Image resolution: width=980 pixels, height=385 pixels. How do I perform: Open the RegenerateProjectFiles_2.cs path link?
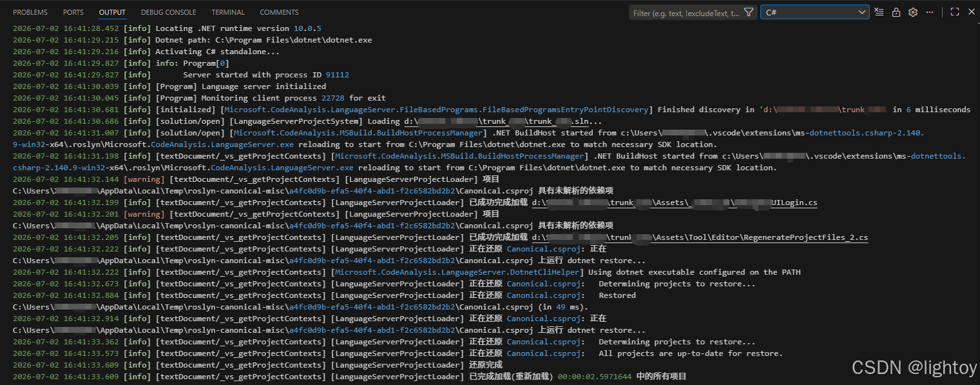(700, 237)
